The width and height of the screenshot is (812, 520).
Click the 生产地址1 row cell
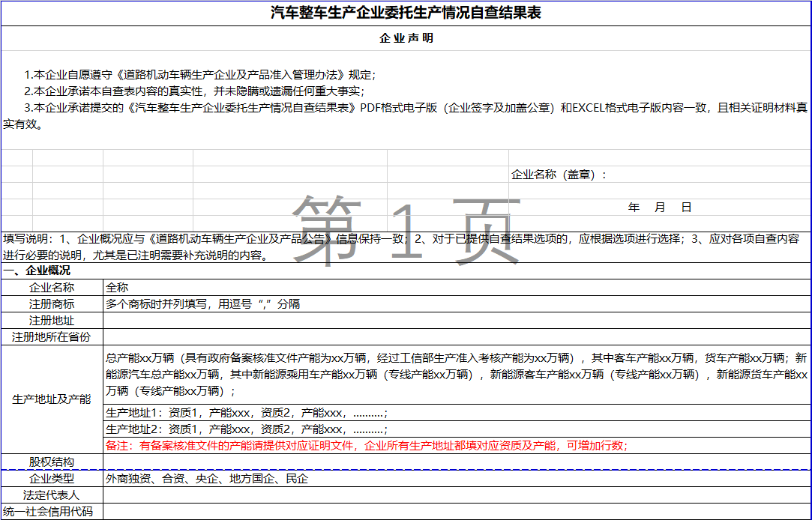[x=456, y=413]
